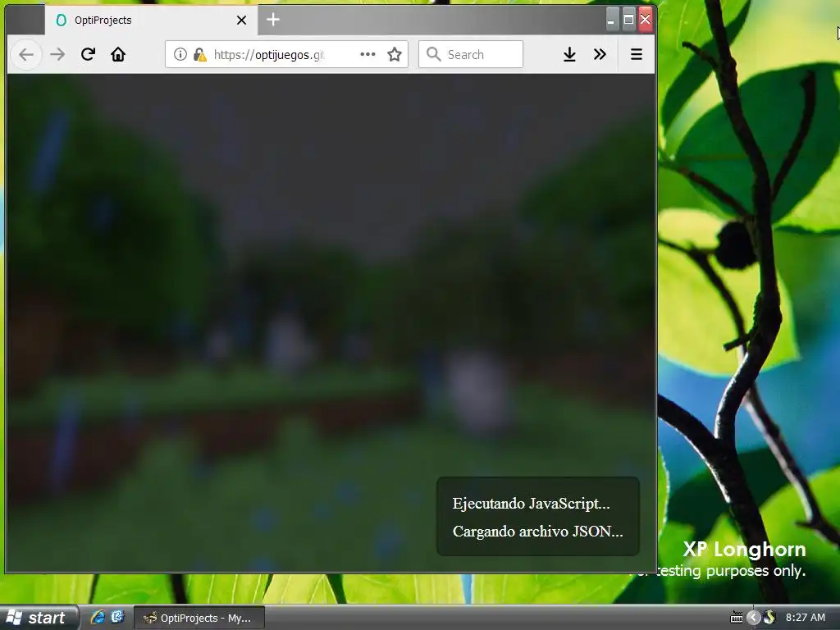Open a new tab with plus
The height and width of the screenshot is (630, 840).
[x=273, y=20]
